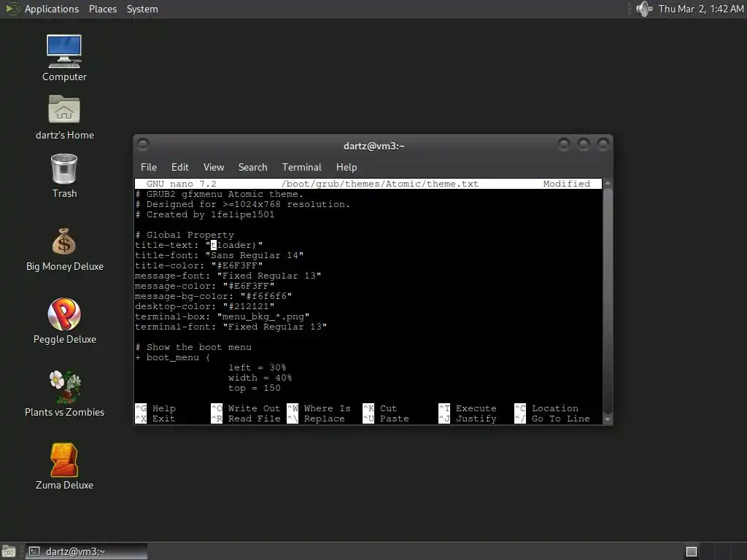The image size is (747, 560).
Task: Click the "top = 150" line
Action: click(255, 388)
